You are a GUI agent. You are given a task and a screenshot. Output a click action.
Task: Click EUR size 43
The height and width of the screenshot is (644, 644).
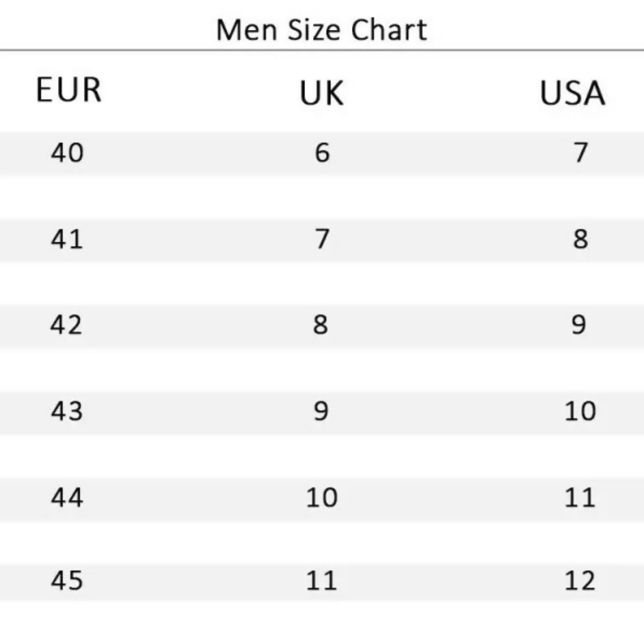coord(67,411)
